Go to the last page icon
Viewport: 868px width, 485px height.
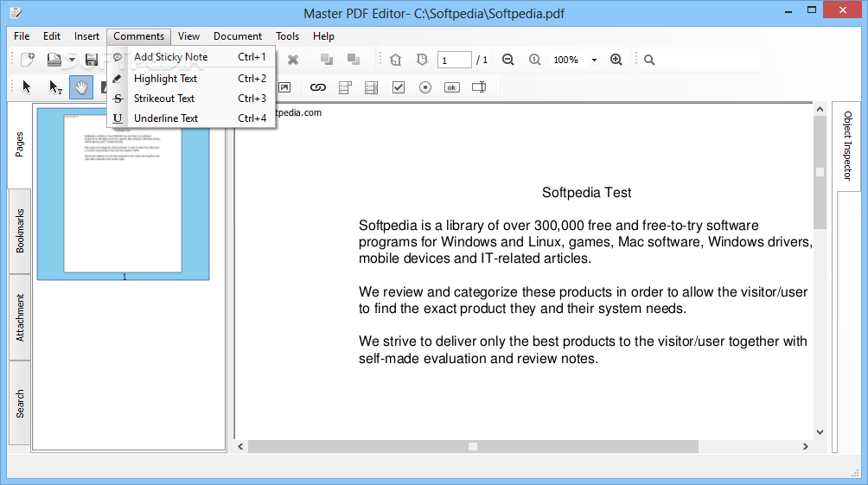tap(423, 60)
